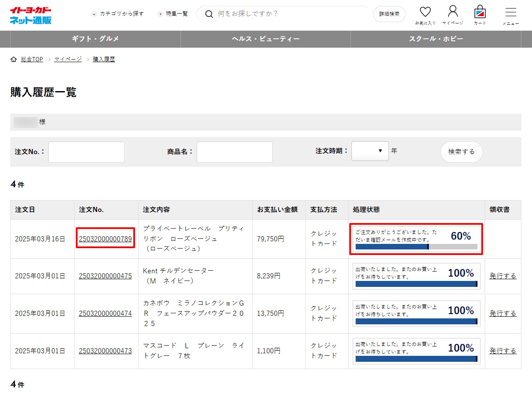This screenshot has width=532, height=395.
Task: Select the ヘルス・ビューティー tab
Action: click(265, 39)
